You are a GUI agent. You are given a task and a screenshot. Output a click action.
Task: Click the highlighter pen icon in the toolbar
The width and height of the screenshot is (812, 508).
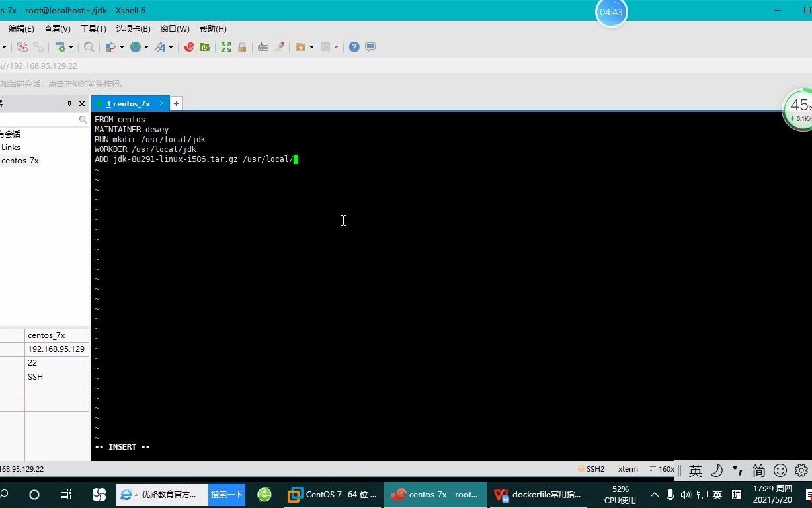point(280,47)
